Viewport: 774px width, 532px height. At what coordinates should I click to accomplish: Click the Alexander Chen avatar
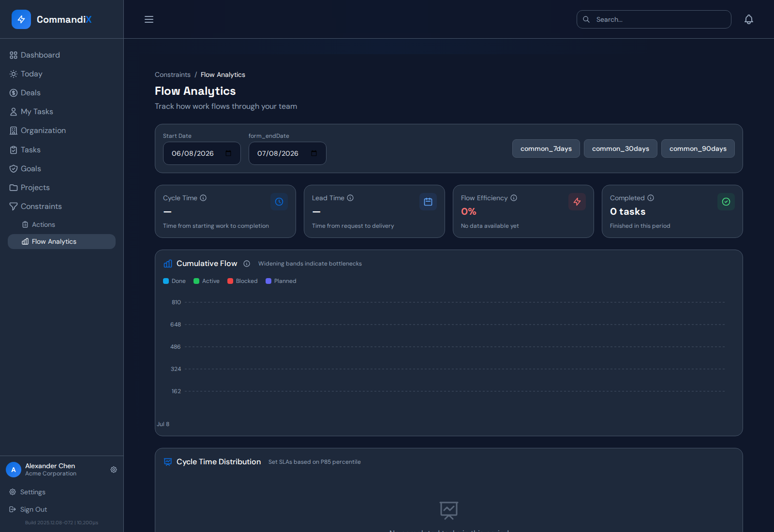[14, 470]
